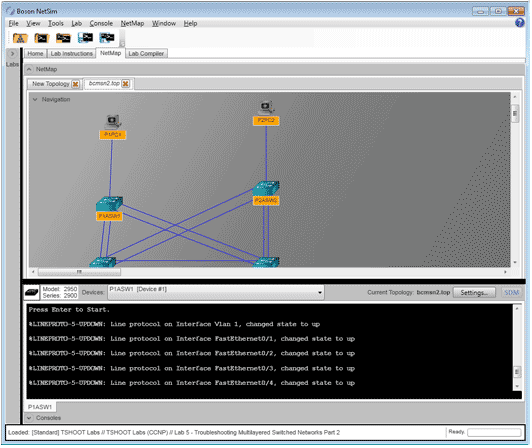Click the orange folder network-topology toolbar icon
The height and width of the screenshot is (448, 532).
tap(20, 38)
